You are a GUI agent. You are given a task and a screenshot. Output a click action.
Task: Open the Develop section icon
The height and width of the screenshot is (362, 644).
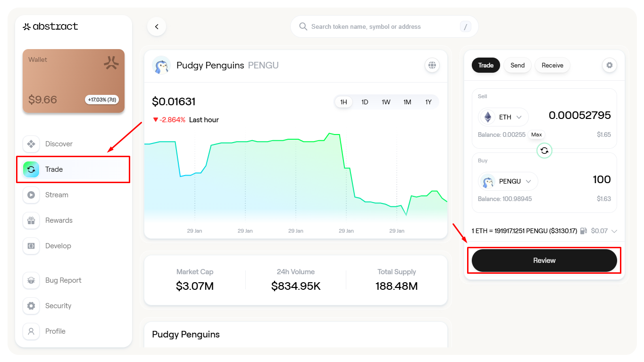[31, 246]
